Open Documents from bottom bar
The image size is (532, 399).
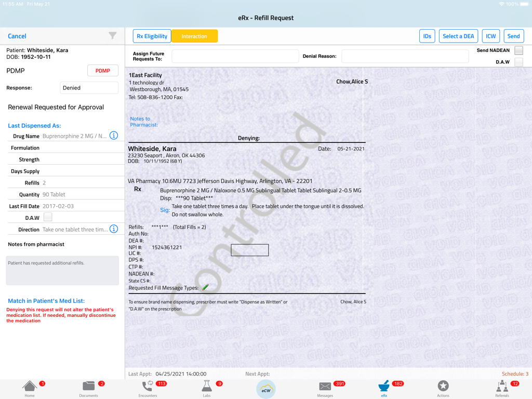pyautogui.click(x=89, y=388)
